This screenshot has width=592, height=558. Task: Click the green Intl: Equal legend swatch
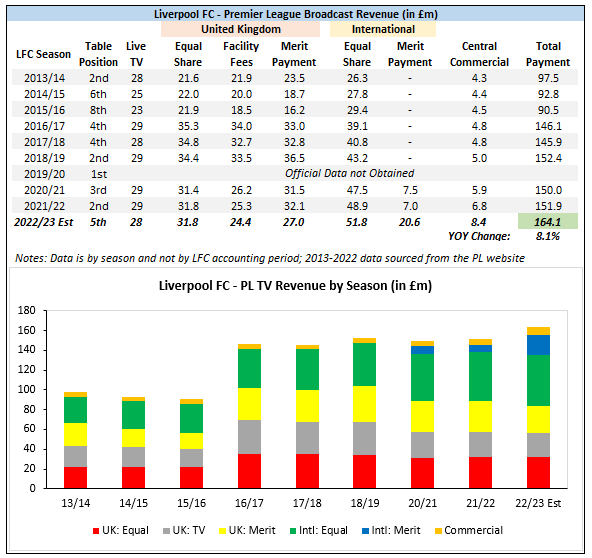point(293,531)
